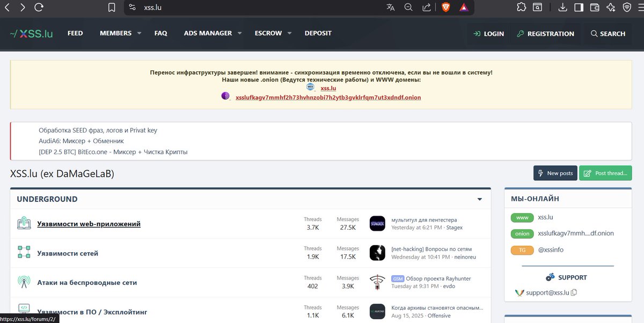The width and height of the screenshot is (644, 323).
Task: Click the zoom magnifier icon in address bar
Action: pos(408,8)
